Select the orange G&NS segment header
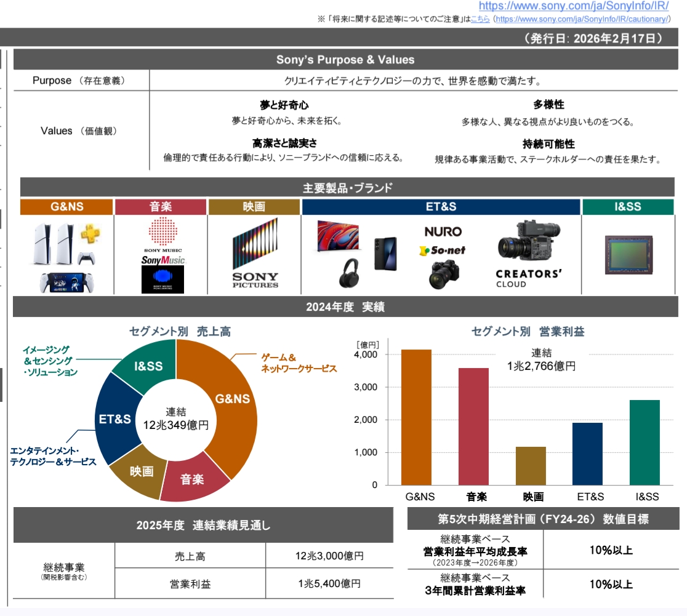 (x=66, y=207)
